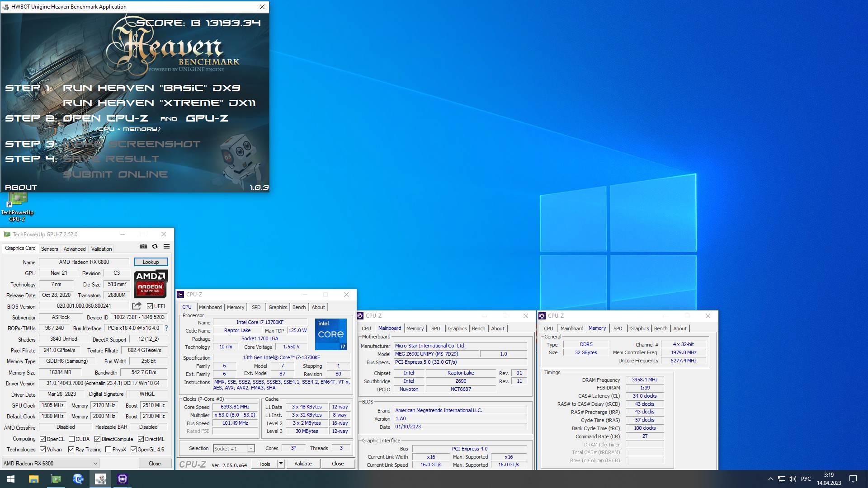Open SPD tab in CPU-Z Memory window
The height and width of the screenshot is (488, 868).
click(618, 328)
